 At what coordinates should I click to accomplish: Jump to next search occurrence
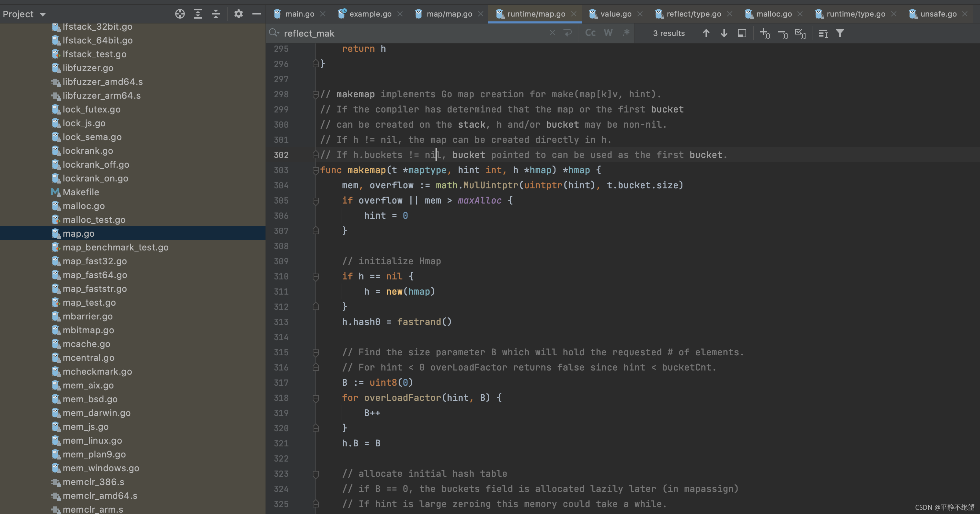[724, 33]
